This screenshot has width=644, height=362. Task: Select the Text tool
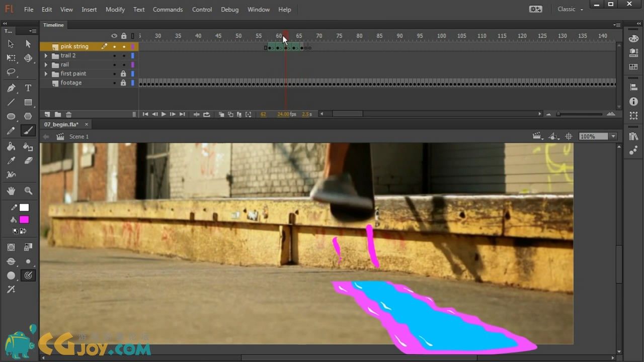(x=28, y=88)
